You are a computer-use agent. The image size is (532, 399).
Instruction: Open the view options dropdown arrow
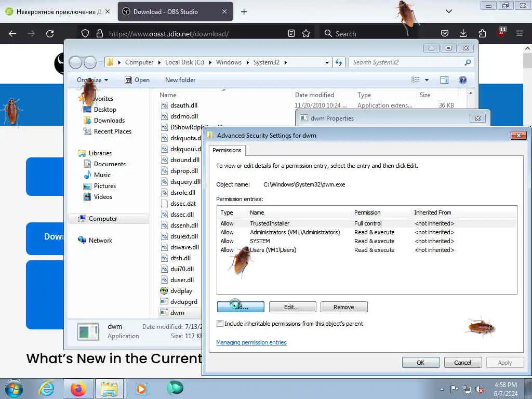427,80
